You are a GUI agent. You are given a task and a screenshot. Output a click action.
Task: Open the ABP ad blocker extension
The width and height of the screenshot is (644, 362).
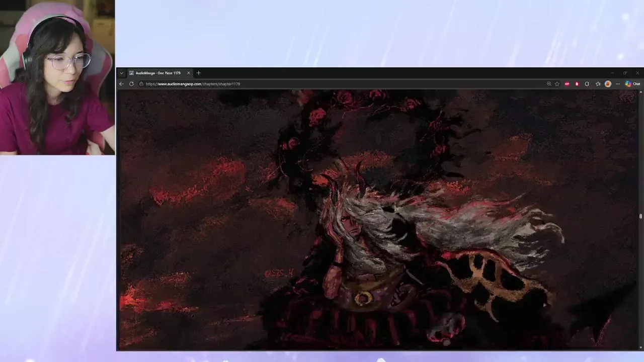point(567,84)
